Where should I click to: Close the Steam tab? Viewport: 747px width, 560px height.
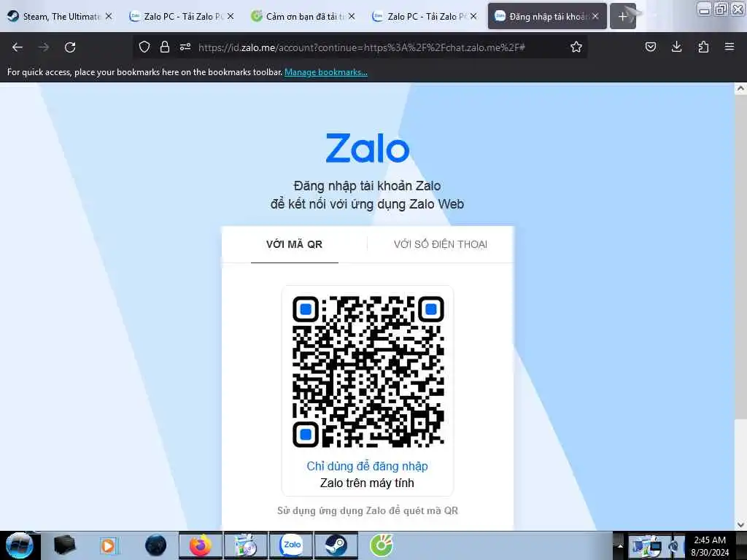click(x=109, y=16)
